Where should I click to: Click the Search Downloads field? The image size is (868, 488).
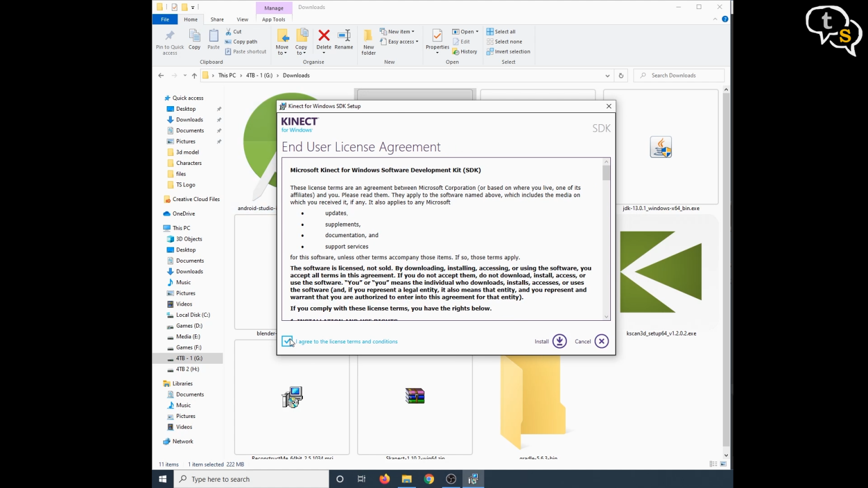pyautogui.click(x=679, y=75)
